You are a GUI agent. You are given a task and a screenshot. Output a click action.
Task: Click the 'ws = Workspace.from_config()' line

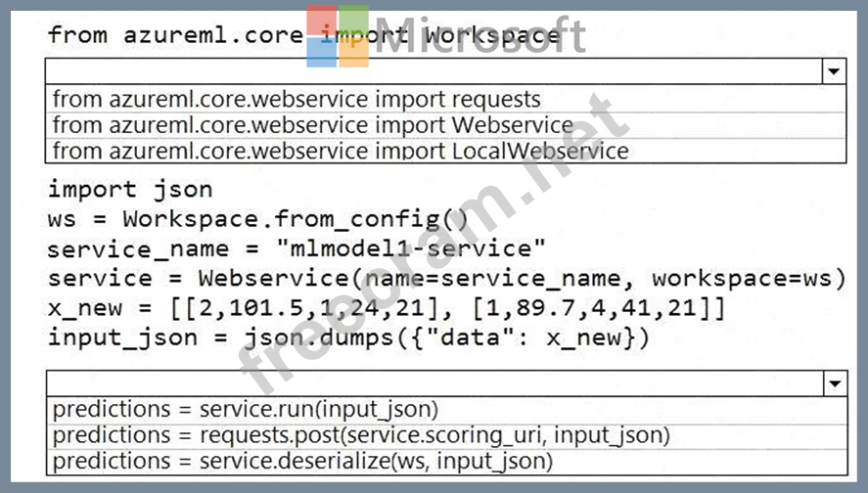click(x=257, y=218)
